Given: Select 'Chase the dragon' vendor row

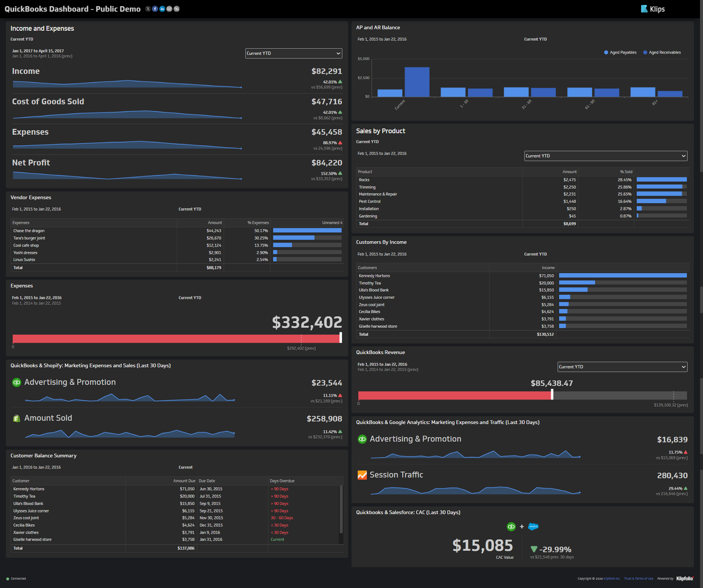Looking at the screenshot, I should pos(177,231).
